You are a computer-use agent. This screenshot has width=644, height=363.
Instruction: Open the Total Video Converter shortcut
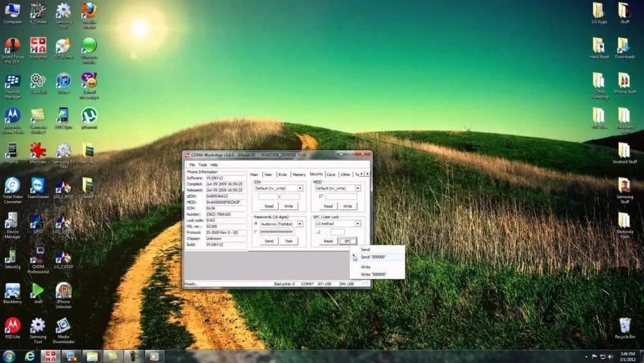pyautogui.click(x=12, y=190)
